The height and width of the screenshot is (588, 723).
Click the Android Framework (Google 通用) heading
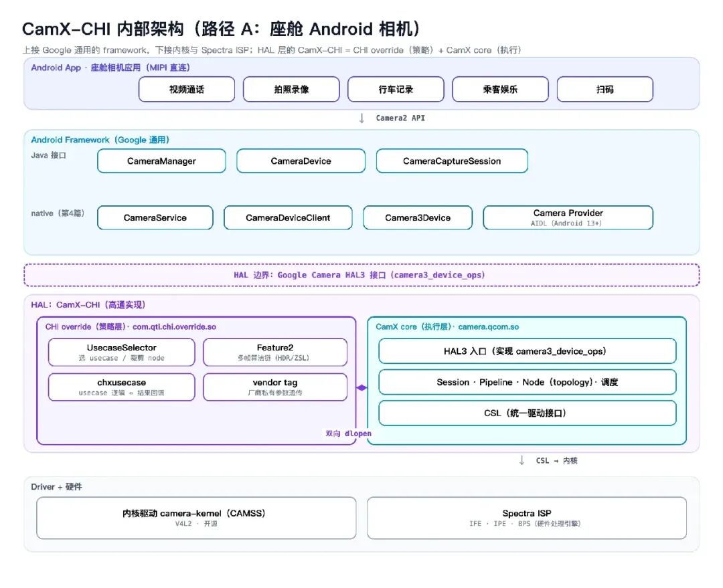[x=100, y=140]
